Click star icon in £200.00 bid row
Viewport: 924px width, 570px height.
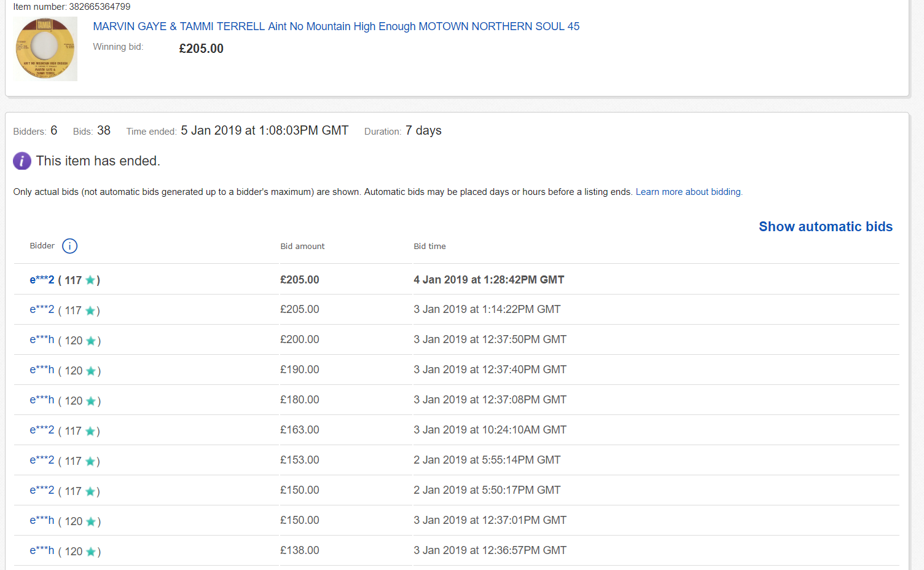pos(91,341)
